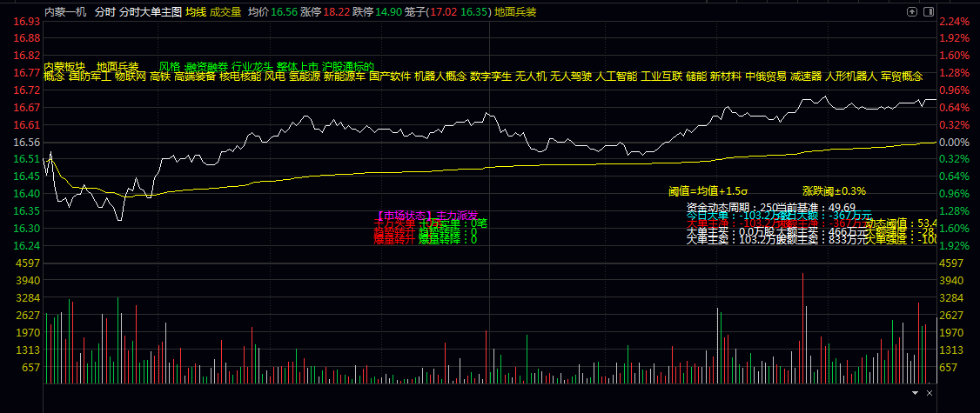980x413 pixels.
Task: Click the 2.24% percentage axis label
Action: pos(956,22)
